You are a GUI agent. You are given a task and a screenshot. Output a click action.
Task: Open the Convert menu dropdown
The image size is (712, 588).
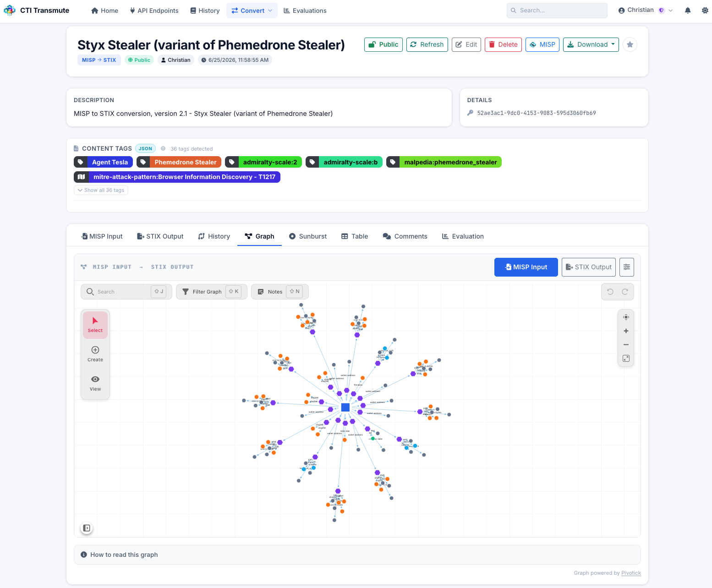click(x=252, y=11)
